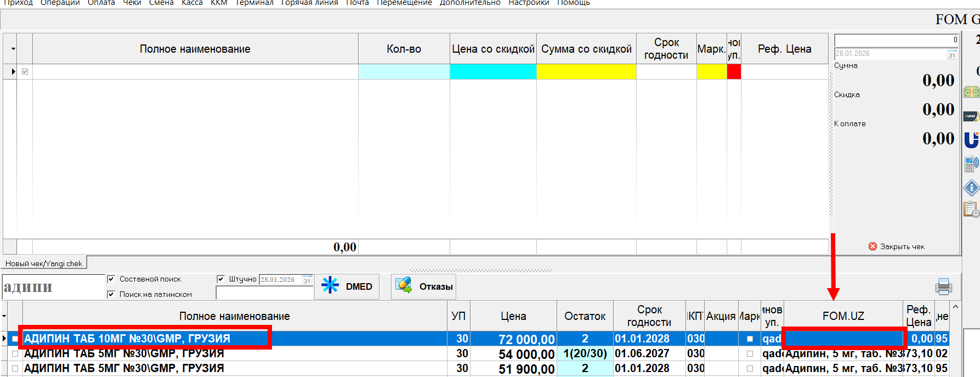Select the red cell in the receipt row
Image resolution: width=980 pixels, height=377 pixels.
click(734, 71)
